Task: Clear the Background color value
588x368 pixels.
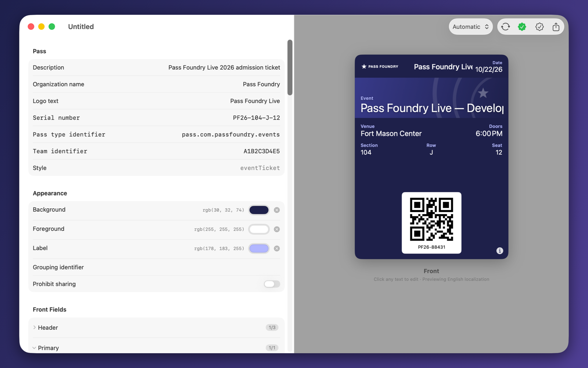Action: pos(277,210)
